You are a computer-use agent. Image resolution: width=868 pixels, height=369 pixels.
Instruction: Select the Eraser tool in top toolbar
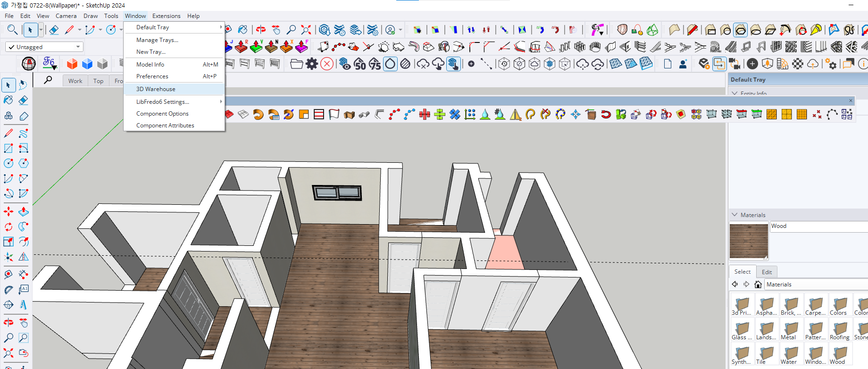point(54,30)
